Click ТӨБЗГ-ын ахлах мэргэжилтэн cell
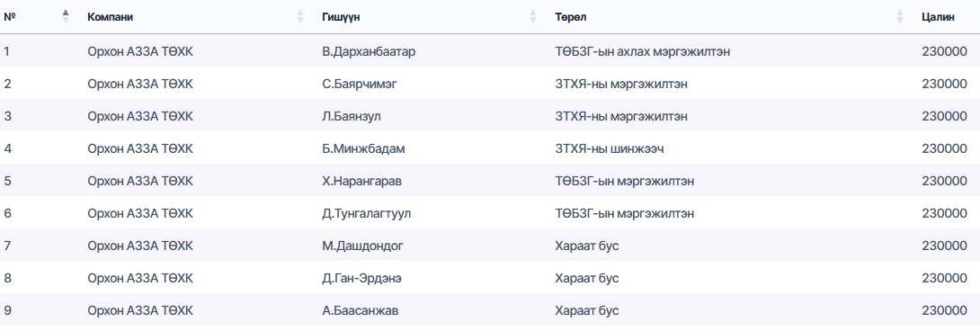This screenshot has height=331, width=980. tap(642, 52)
